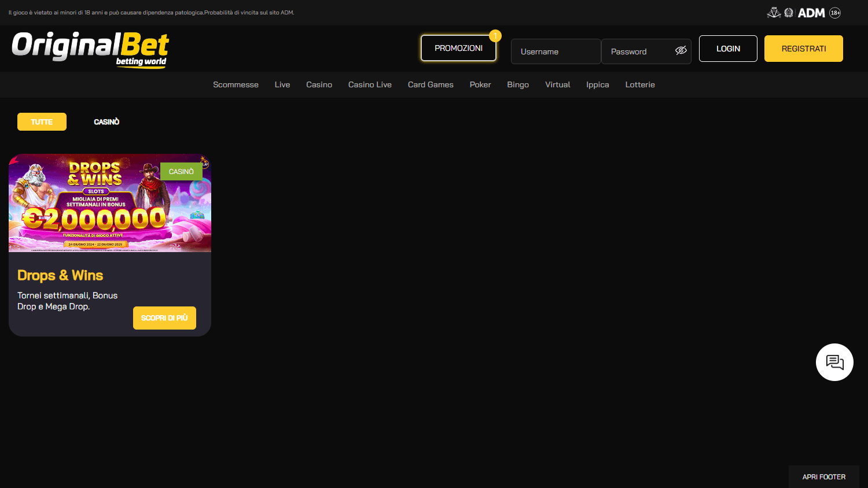Screen dimensions: 868x488
Task: Go to the Live section
Action: tap(282, 84)
